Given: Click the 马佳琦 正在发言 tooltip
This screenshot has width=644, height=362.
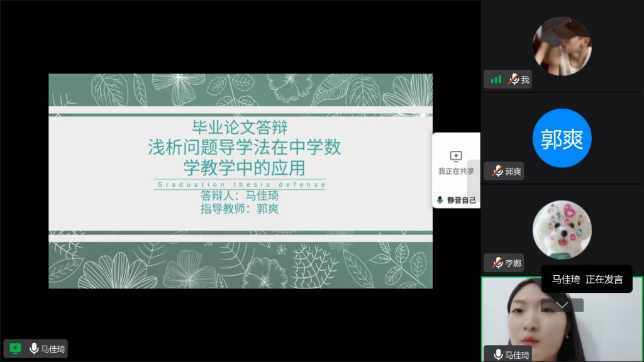Looking at the screenshot, I should pos(587,280).
